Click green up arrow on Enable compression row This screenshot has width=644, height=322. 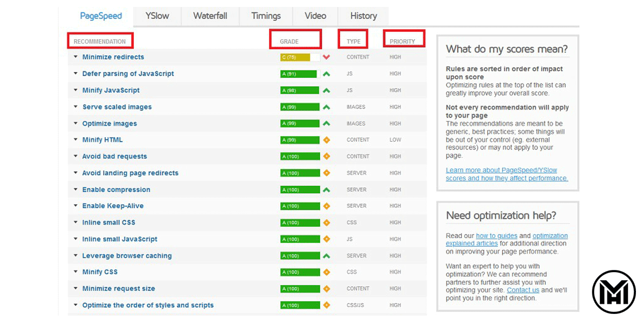click(326, 190)
